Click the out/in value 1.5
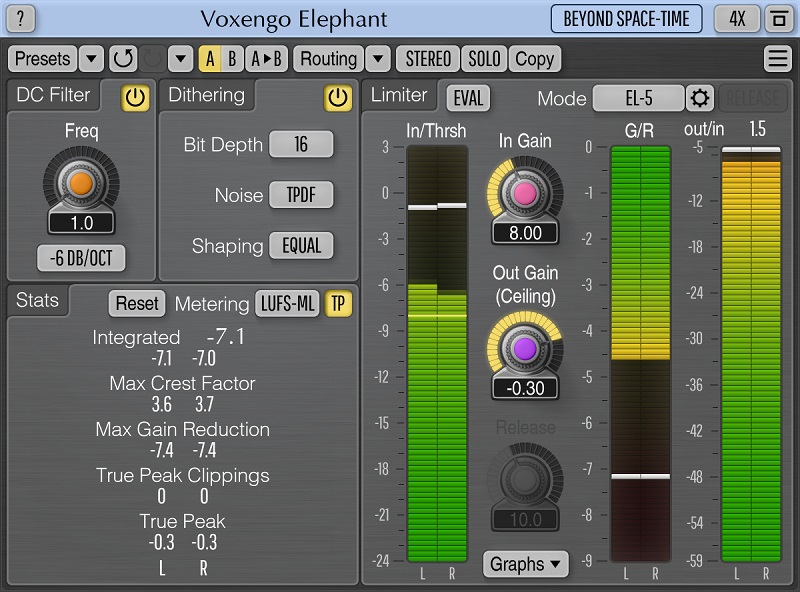 (x=757, y=129)
